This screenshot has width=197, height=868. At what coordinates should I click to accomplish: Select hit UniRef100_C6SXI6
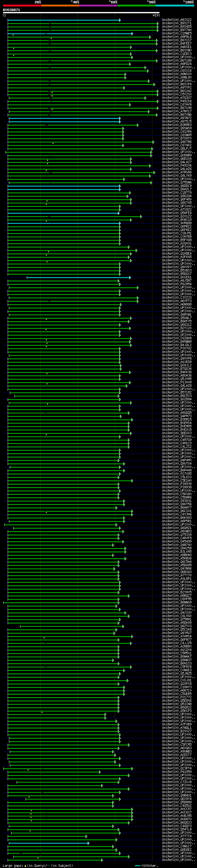(177, 71)
